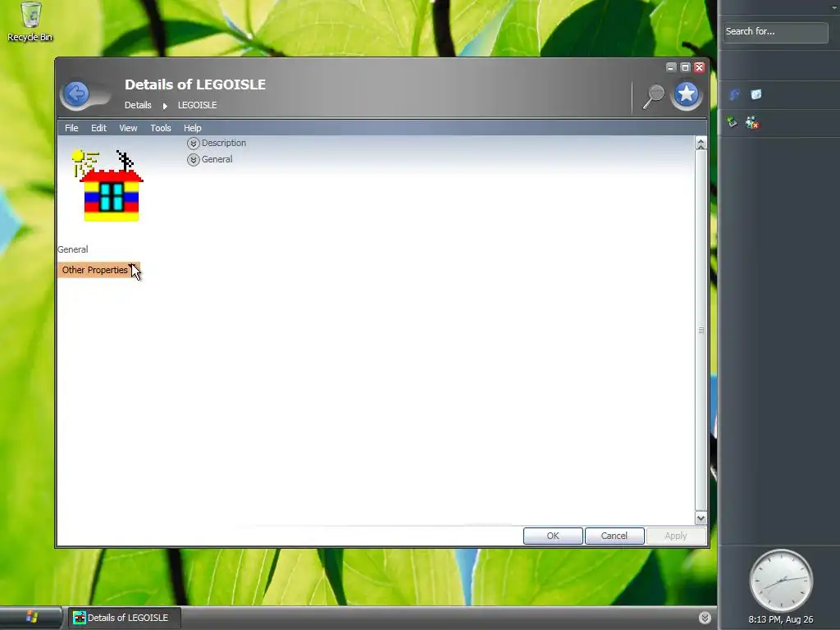Click the Apply button

[x=676, y=536]
